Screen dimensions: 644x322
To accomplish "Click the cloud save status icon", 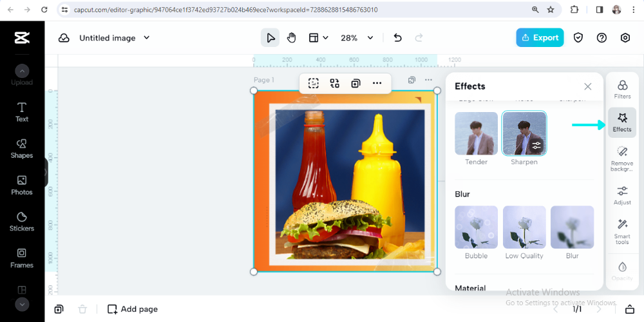I will coord(64,38).
